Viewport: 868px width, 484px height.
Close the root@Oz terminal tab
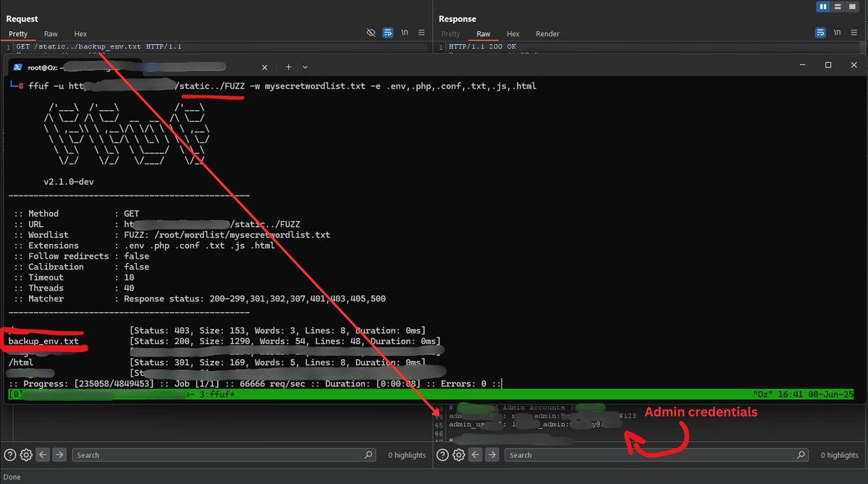265,67
